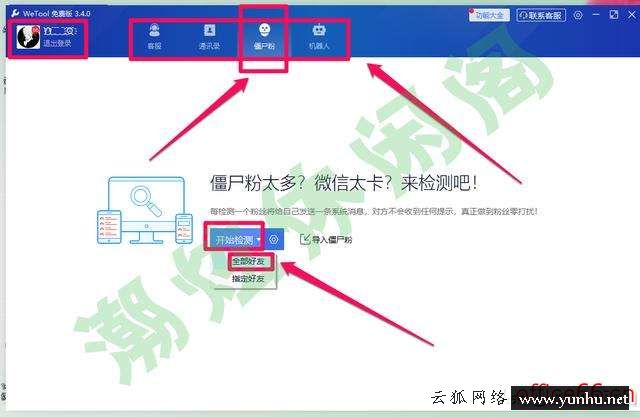The image size is (640, 417).
Task: Select 指定好友 from the menu
Action: [248, 279]
